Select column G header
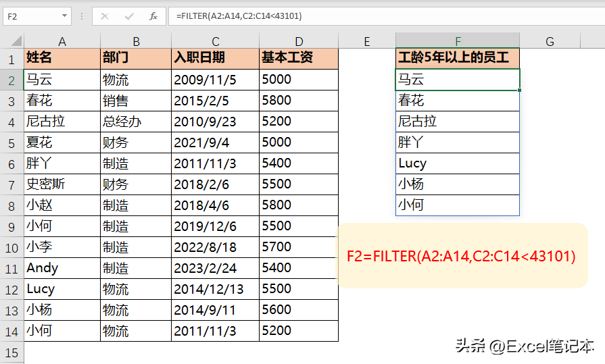The height and width of the screenshot is (364, 605). pyautogui.click(x=550, y=41)
